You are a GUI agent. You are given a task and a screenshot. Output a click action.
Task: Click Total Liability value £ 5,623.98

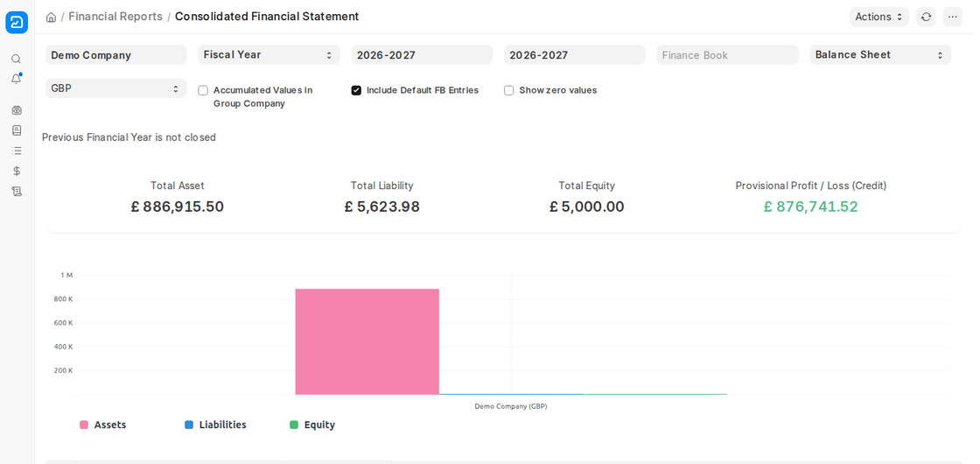click(381, 207)
